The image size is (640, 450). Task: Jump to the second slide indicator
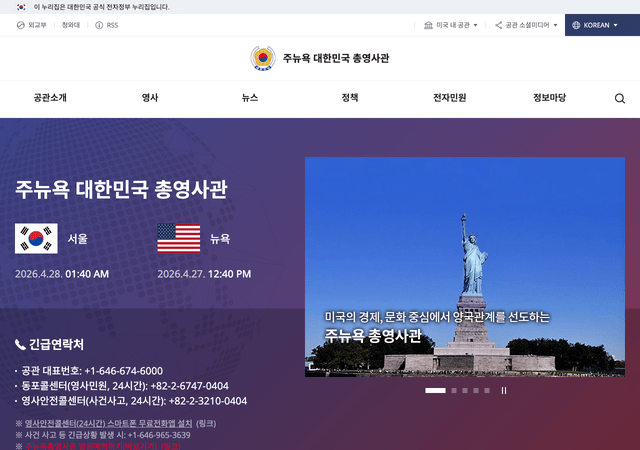454,390
